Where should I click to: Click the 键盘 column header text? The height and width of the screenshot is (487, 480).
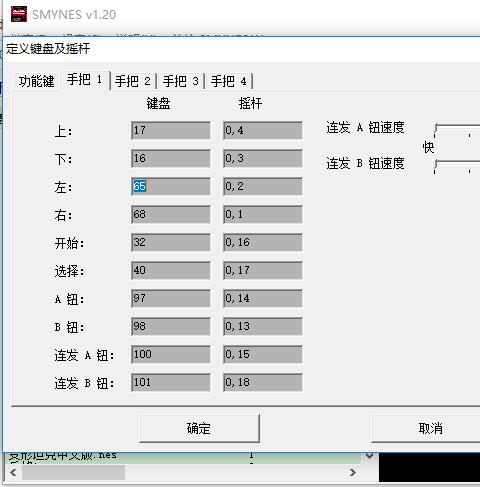[x=158, y=103]
